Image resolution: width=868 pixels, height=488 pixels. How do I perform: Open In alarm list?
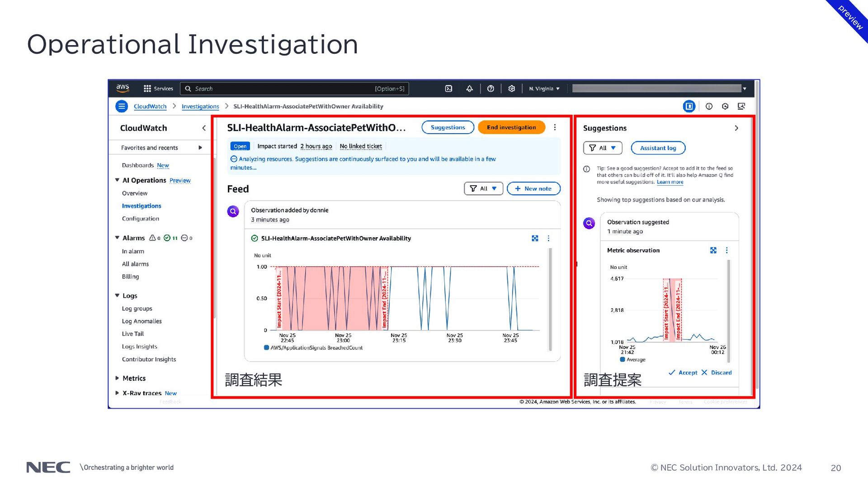click(x=133, y=252)
